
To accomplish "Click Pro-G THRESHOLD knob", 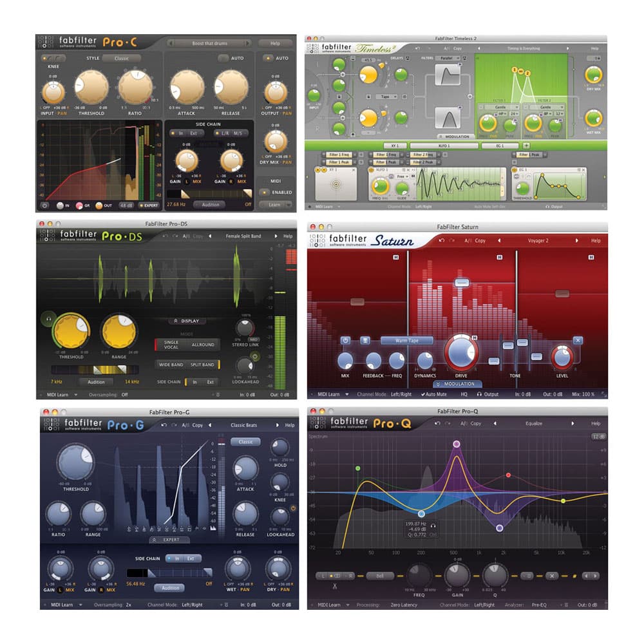I will [75, 462].
